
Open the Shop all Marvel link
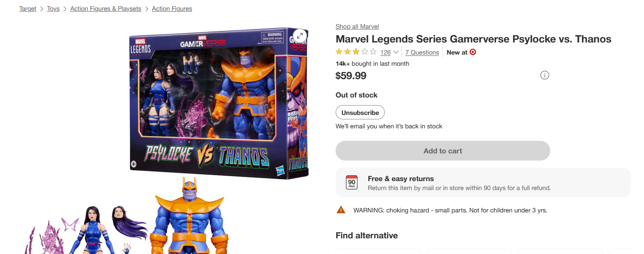[357, 26]
